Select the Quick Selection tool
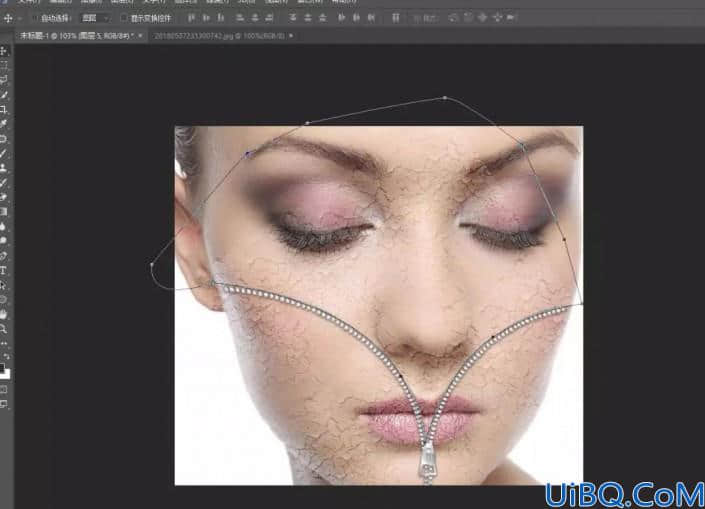Viewport: 705px width, 509px height. [x=4, y=95]
